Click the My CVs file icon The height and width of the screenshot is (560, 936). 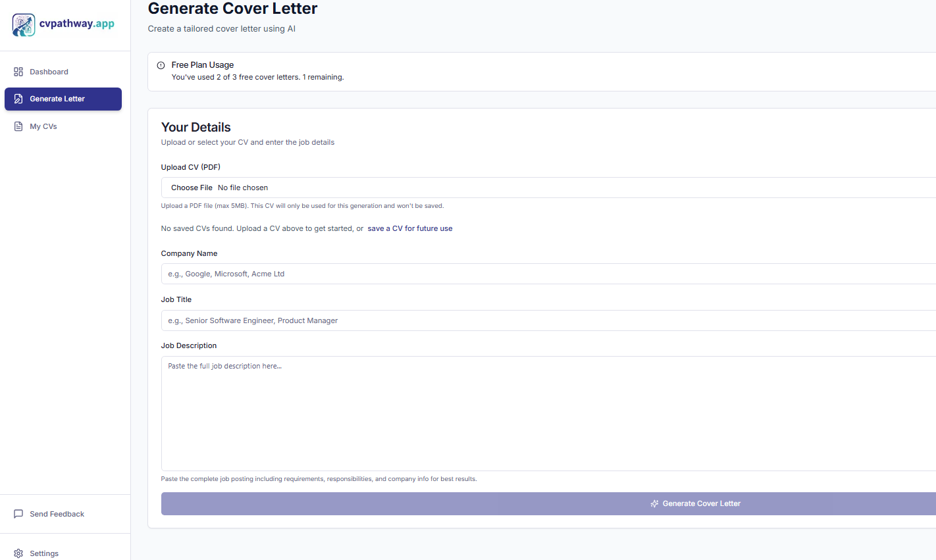[x=18, y=126]
